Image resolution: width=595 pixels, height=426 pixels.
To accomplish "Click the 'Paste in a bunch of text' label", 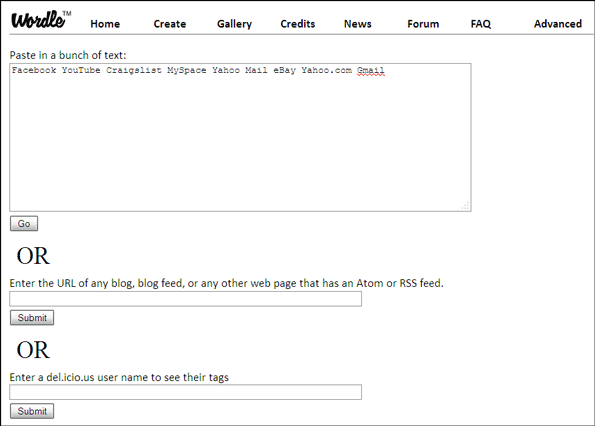I will [68, 55].
